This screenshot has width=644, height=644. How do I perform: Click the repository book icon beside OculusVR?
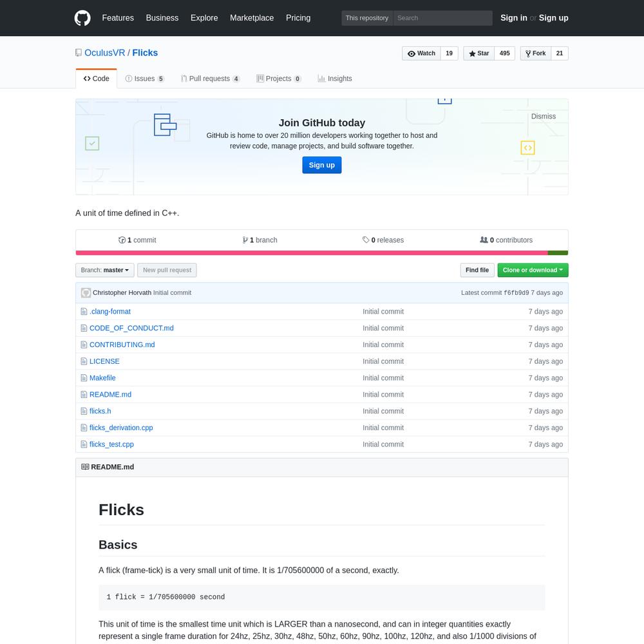[x=79, y=53]
